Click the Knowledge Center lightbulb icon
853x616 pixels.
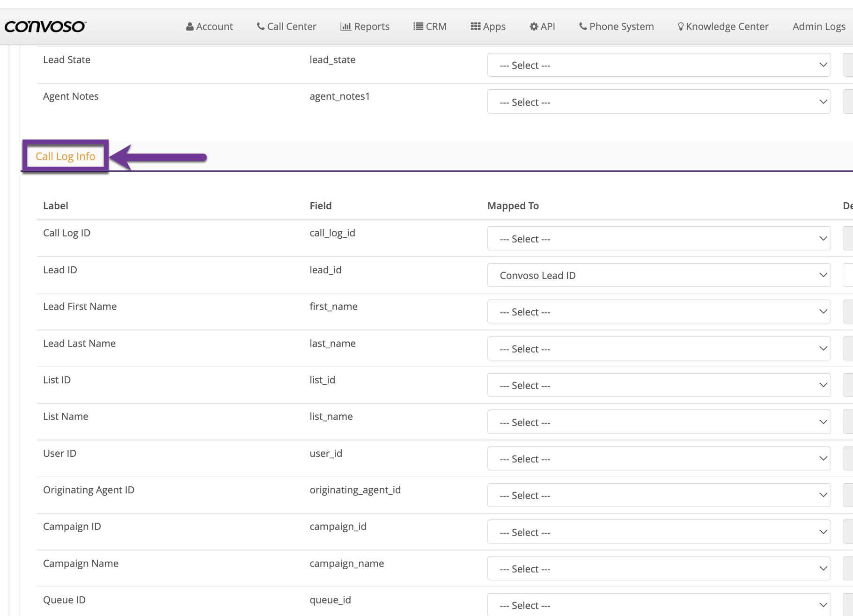coord(681,27)
